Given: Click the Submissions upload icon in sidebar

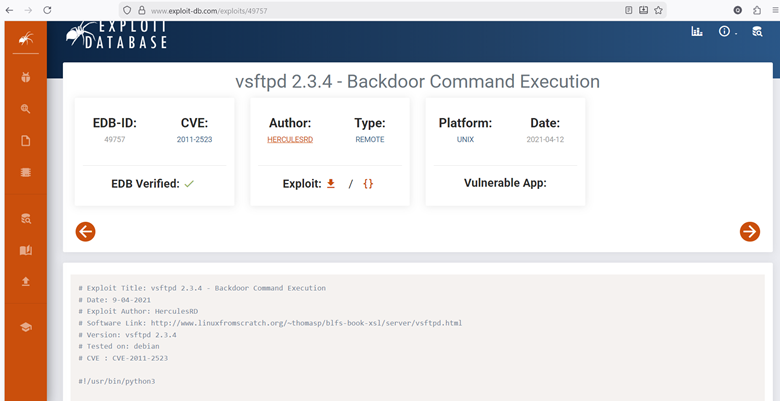Looking at the screenshot, I should pos(25,282).
